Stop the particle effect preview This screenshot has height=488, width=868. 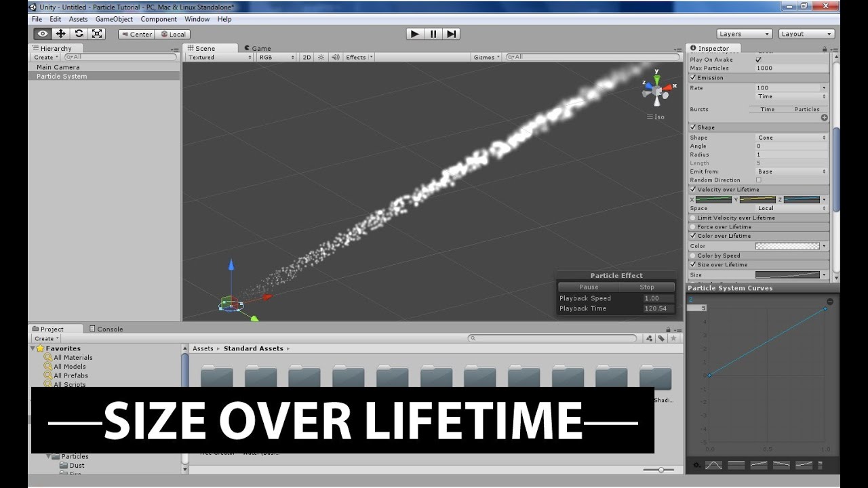(647, 287)
